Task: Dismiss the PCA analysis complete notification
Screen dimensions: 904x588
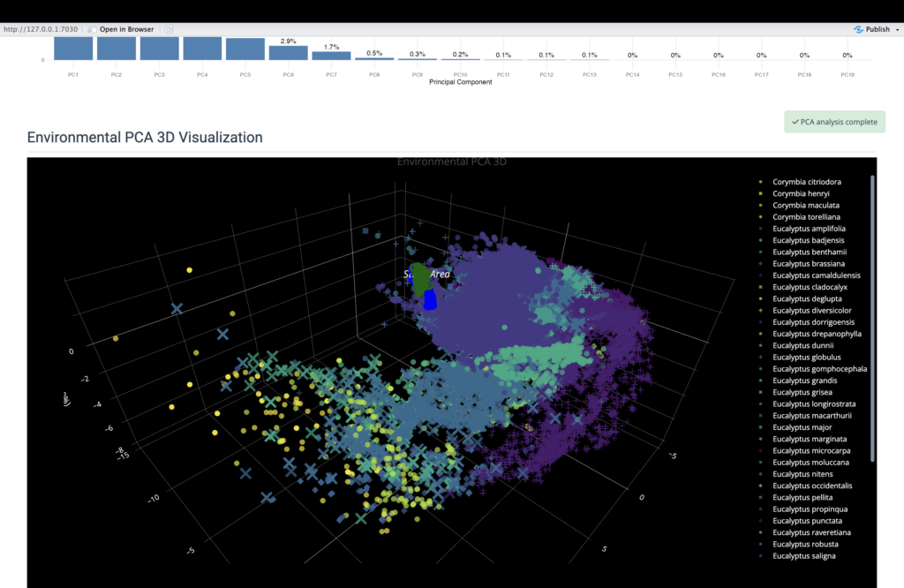Action: coord(834,122)
